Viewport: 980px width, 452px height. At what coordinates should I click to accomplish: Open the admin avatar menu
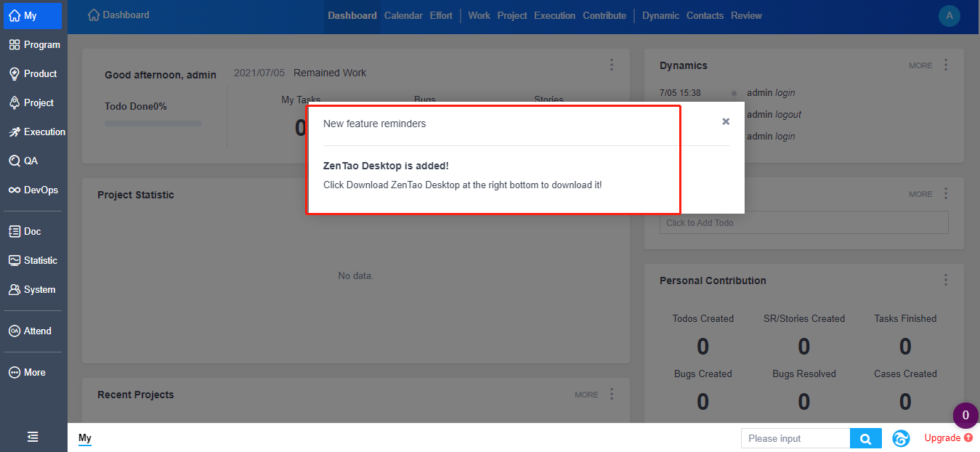point(949,16)
